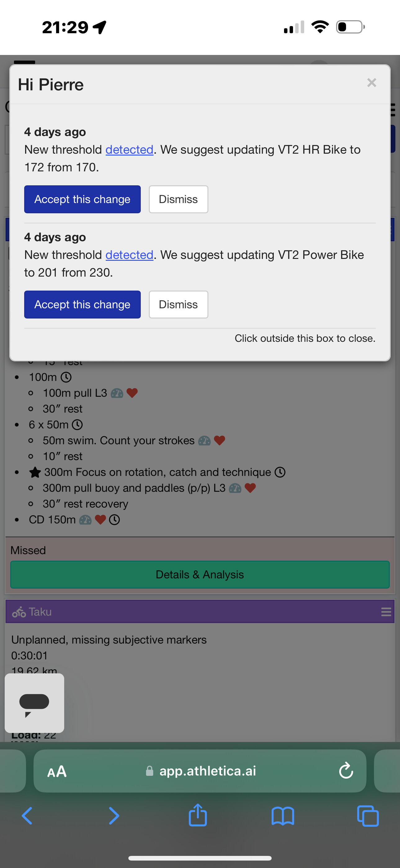Open Safari reader and text size menu
This screenshot has width=400, height=868.
pos(57,771)
